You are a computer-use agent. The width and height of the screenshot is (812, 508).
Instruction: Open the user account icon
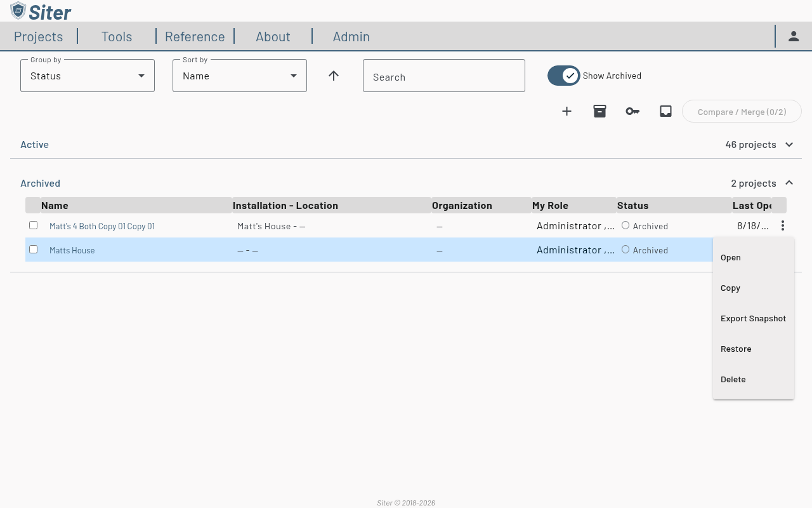click(794, 36)
